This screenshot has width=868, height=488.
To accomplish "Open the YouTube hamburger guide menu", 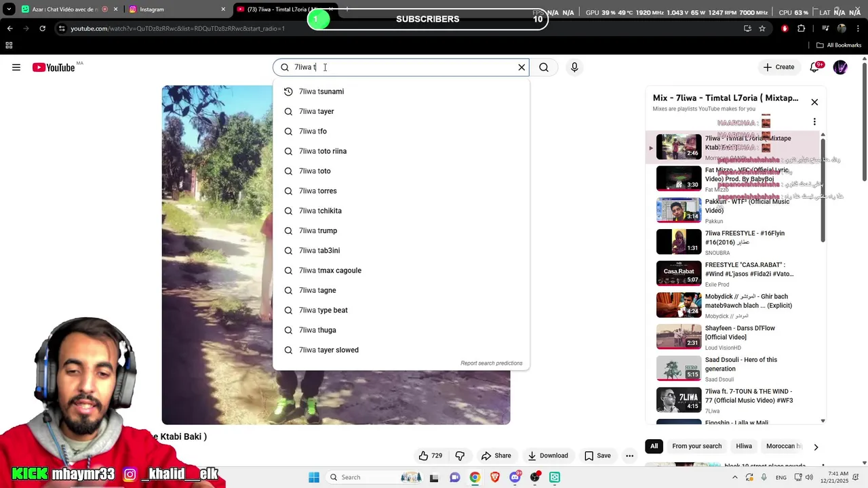I will coord(16,67).
